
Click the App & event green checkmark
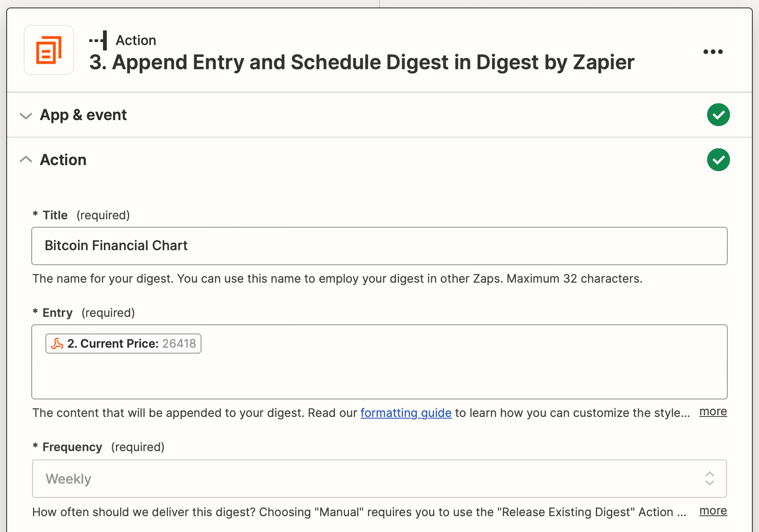[719, 115]
